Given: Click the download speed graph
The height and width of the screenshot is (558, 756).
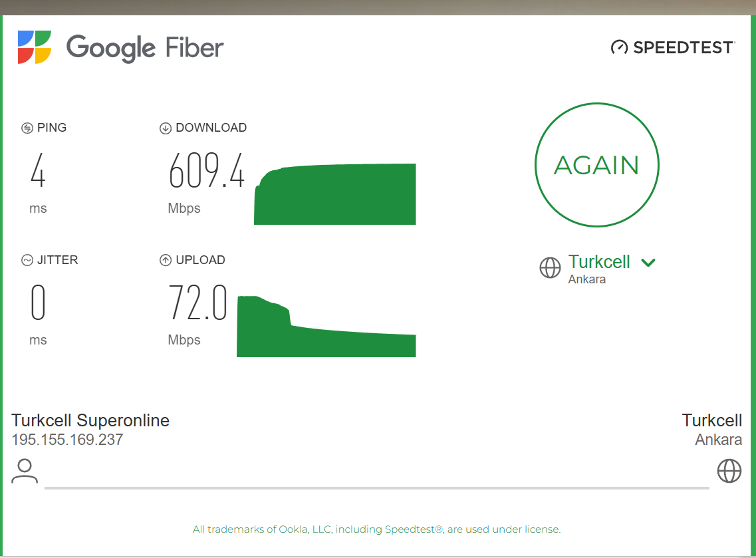Looking at the screenshot, I should [334, 194].
